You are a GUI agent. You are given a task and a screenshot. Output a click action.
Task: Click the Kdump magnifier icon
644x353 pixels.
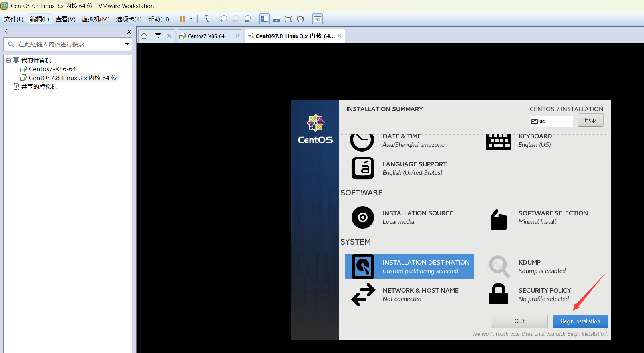pyautogui.click(x=499, y=267)
